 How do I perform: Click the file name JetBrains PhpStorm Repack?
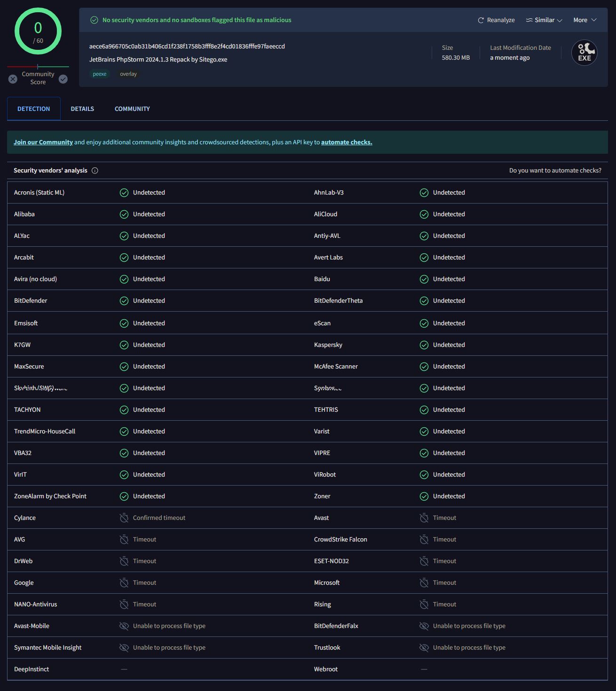click(158, 60)
